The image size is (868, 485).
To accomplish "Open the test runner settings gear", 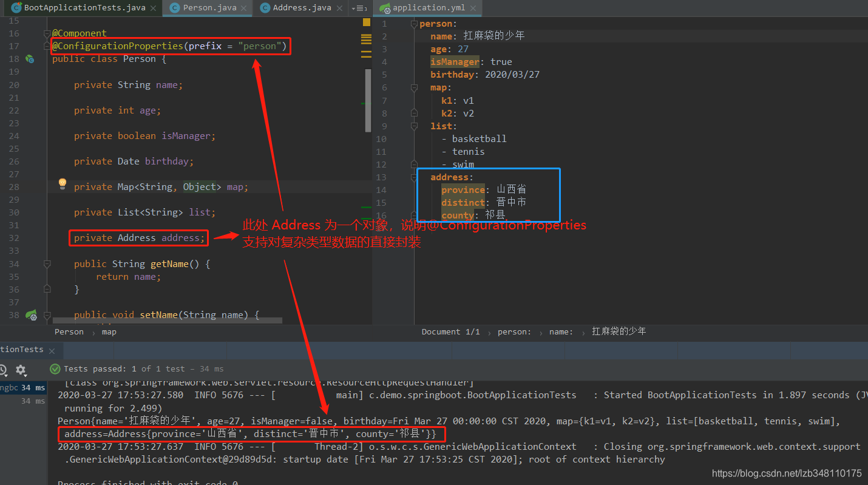I will [20, 370].
